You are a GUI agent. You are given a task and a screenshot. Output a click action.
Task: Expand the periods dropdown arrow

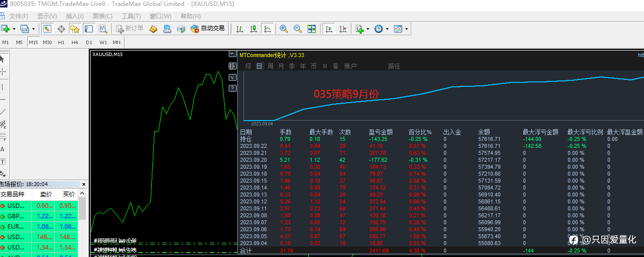tap(387, 29)
